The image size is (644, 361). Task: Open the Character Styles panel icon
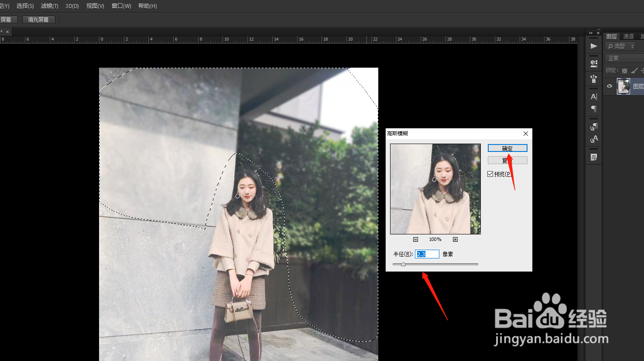(594, 139)
